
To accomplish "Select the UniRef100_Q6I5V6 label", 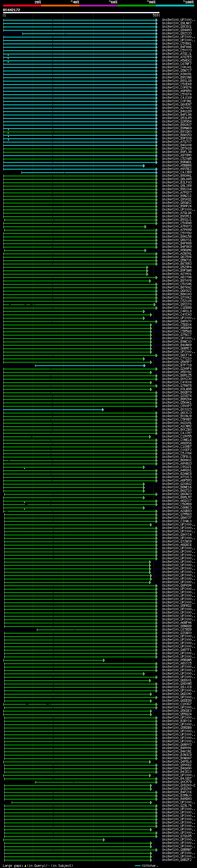I will coord(177,257).
